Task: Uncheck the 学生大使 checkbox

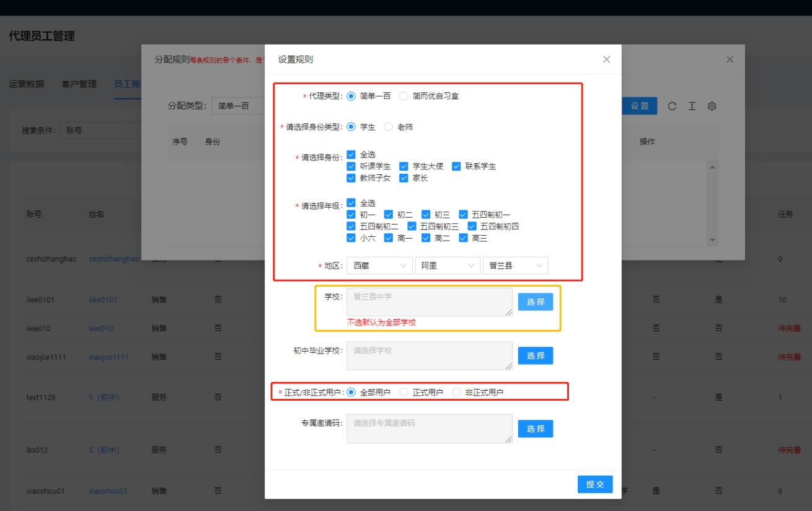Action: click(404, 166)
